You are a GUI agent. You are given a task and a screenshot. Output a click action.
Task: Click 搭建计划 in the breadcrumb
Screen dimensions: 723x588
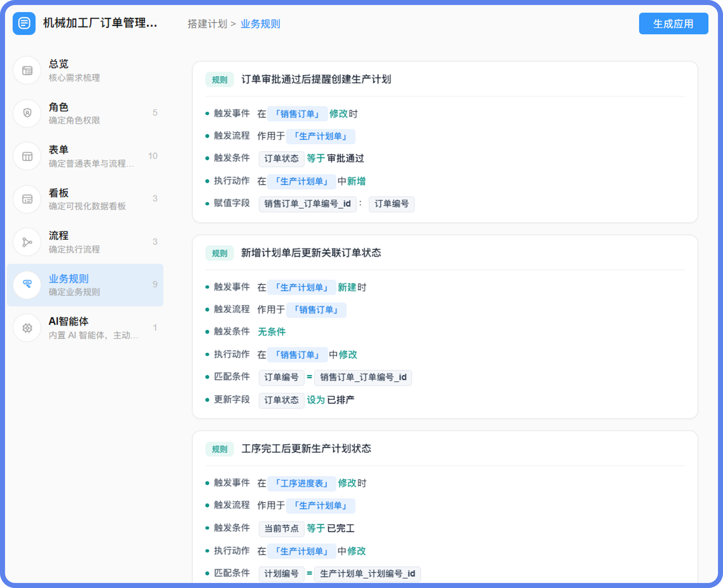207,24
